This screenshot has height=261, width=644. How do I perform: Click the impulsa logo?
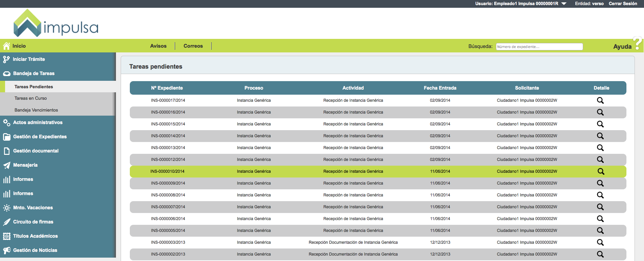(x=56, y=23)
